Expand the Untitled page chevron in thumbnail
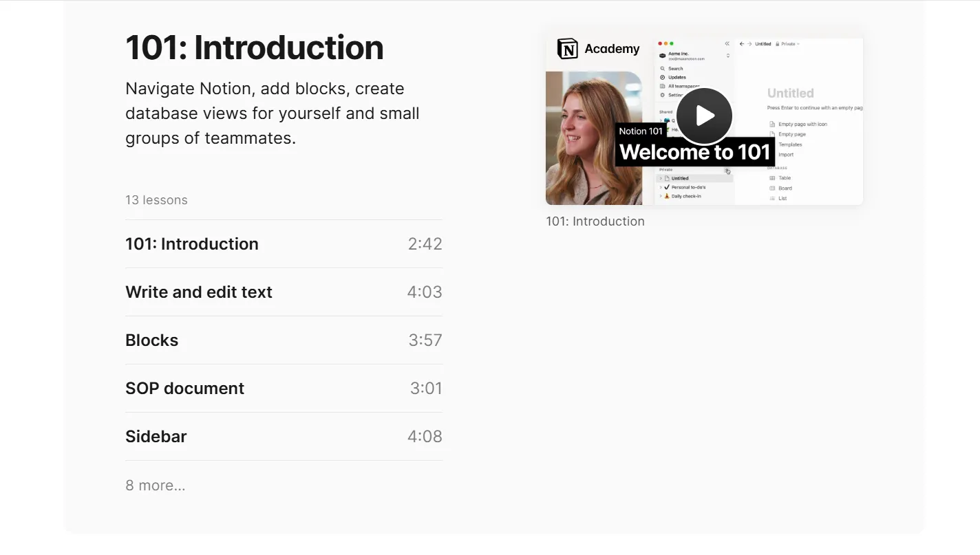Viewport: 980px width, 555px height. click(x=661, y=178)
